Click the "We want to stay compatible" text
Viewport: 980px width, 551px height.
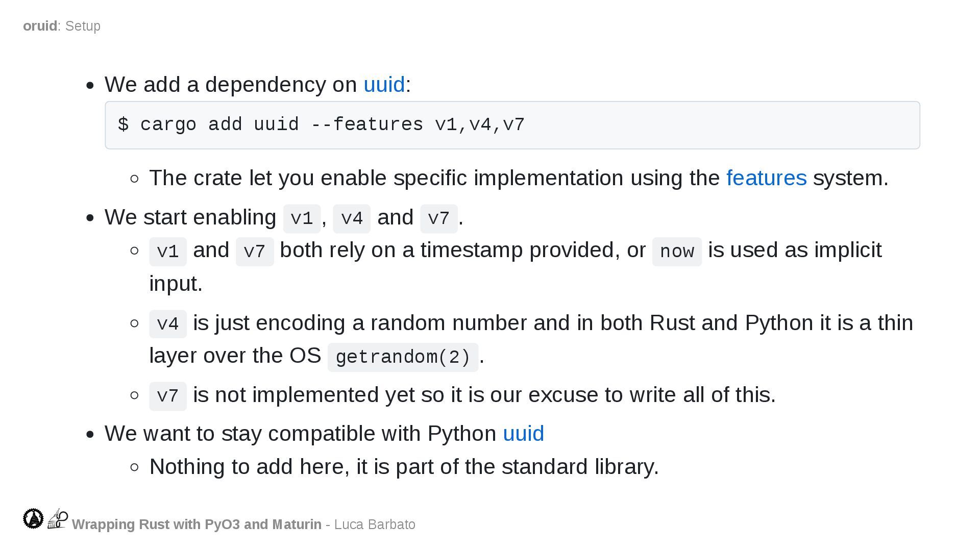point(300,434)
